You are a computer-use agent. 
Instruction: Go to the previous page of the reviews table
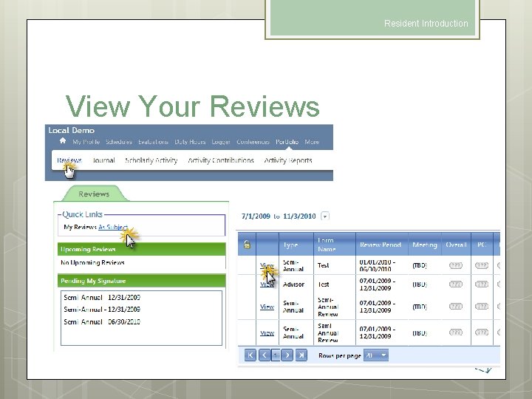pyautogui.click(x=265, y=355)
